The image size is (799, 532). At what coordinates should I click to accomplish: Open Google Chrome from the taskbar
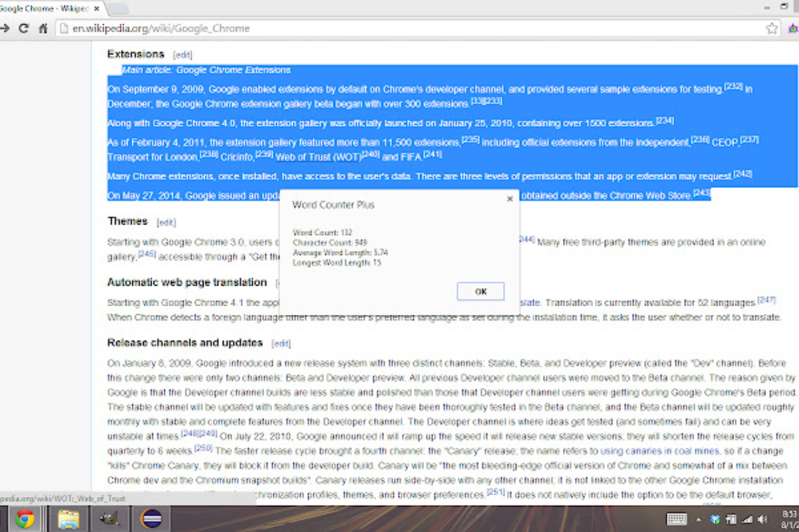click(x=25, y=519)
